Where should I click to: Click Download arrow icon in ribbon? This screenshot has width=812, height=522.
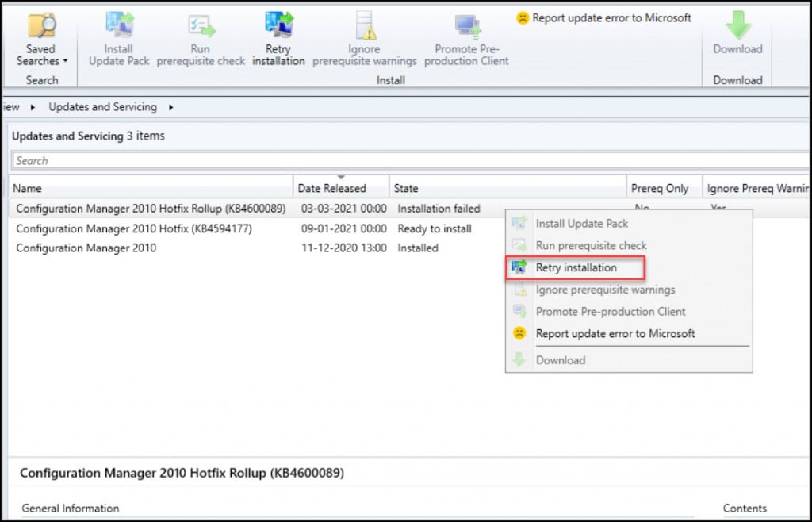(x=738, y=25)
